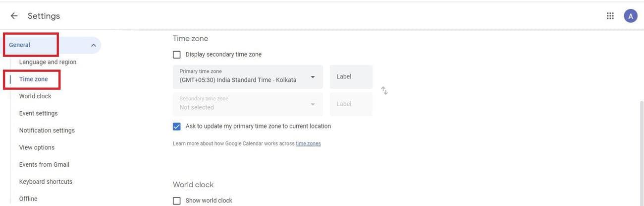Select Events from Gmail in sidebar
Viewport: 644px width, 206px height.
[44, 165]
